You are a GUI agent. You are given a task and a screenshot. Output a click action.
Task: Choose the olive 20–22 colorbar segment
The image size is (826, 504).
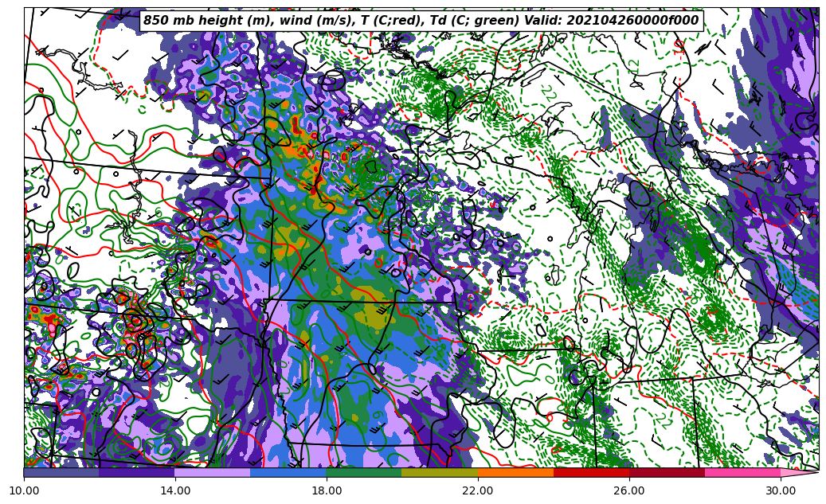pos(440,472)
